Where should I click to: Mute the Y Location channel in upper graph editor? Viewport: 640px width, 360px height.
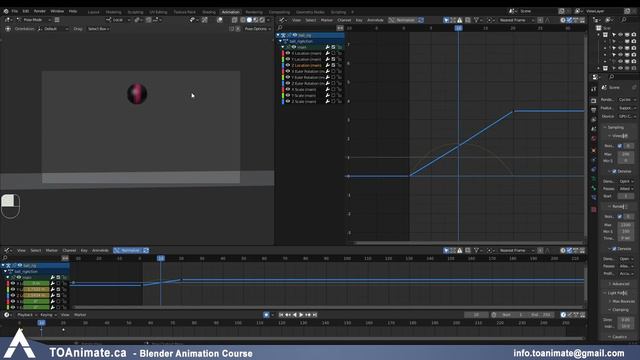pos(333,59)
